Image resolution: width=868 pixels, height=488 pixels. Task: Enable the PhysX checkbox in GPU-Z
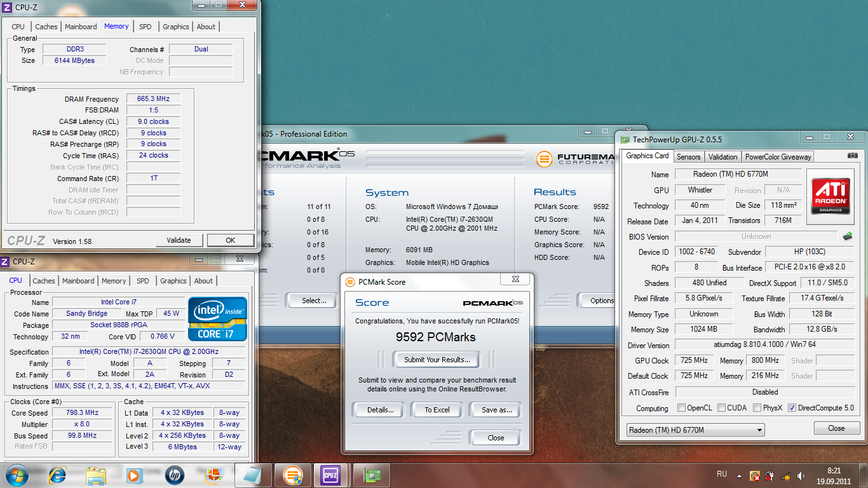point(757,408)
